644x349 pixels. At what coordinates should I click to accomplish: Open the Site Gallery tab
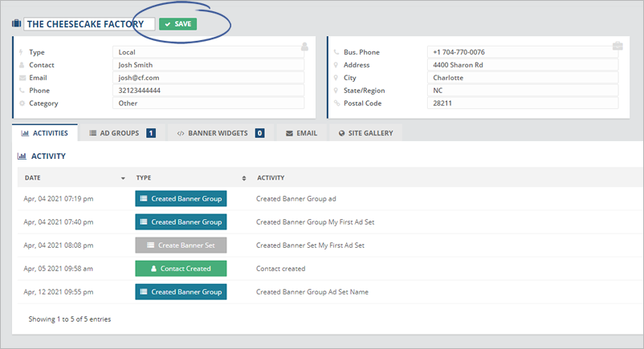pyautogui.click(x=365, y=133)
